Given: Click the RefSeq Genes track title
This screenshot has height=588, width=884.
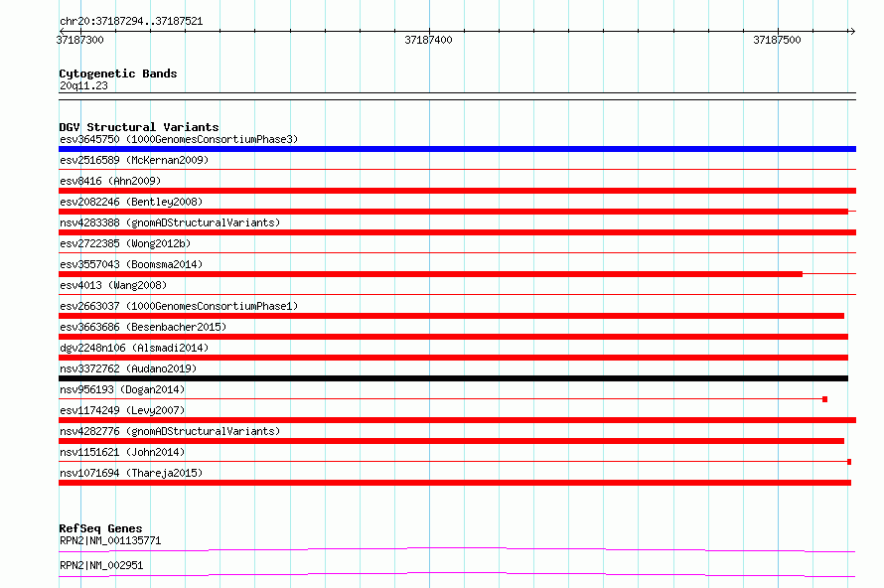Looking at the screenshot, I should pos(100,528).
